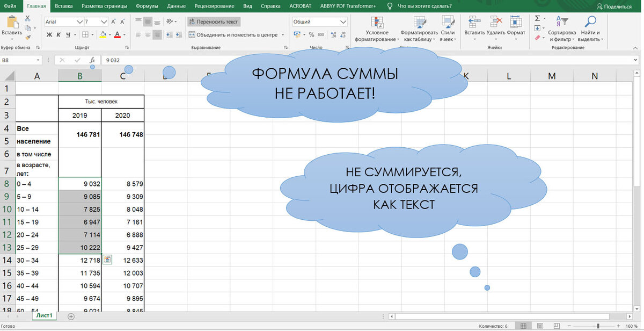The image size is (644, 331).
Task: Click the Clear eraser icon
Action: [x=537, y=38]
